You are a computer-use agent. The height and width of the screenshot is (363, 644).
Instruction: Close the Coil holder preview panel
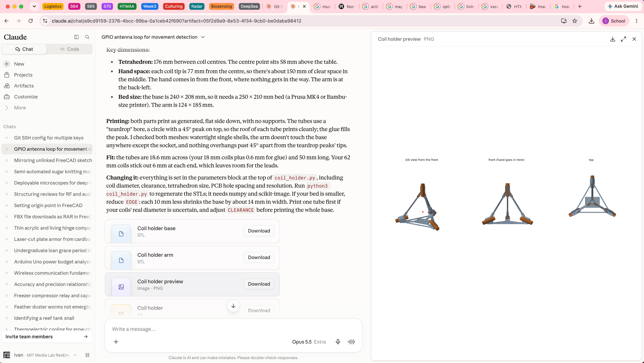634,39
